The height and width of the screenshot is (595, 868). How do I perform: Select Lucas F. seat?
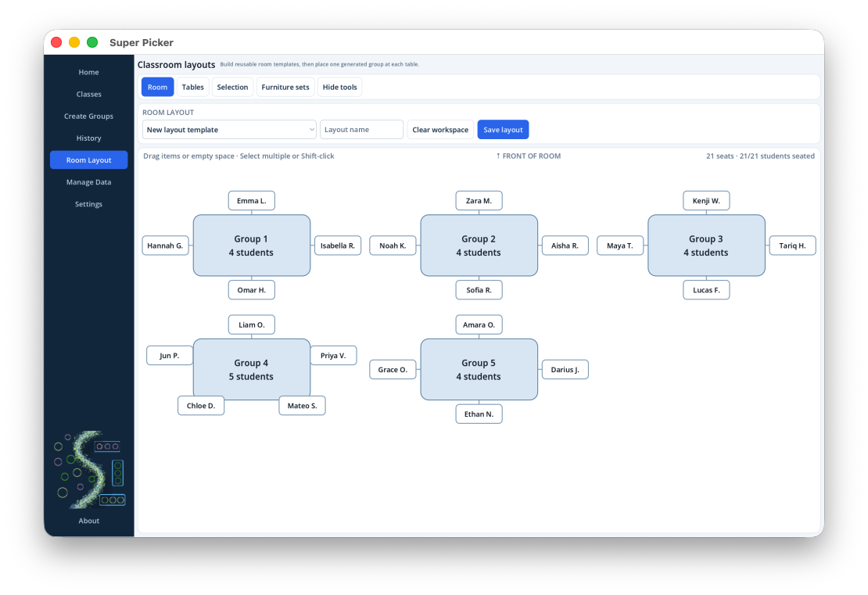pyautogui.click(x=706, y=290)
